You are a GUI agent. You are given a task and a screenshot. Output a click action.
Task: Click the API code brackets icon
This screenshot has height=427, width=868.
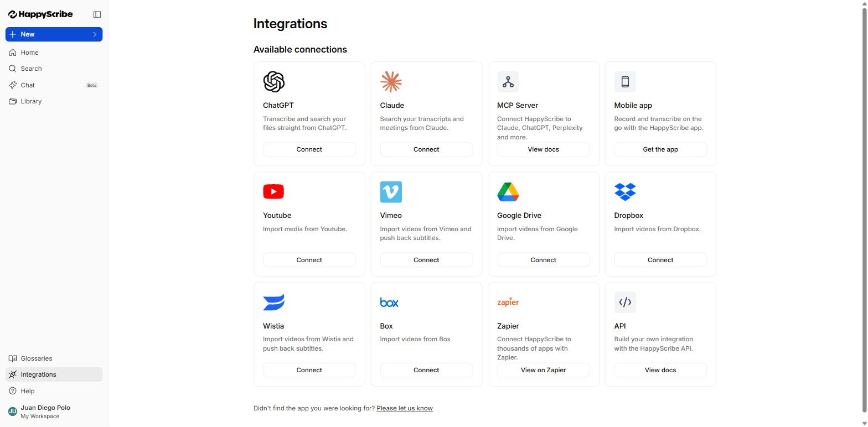[625, 302]
